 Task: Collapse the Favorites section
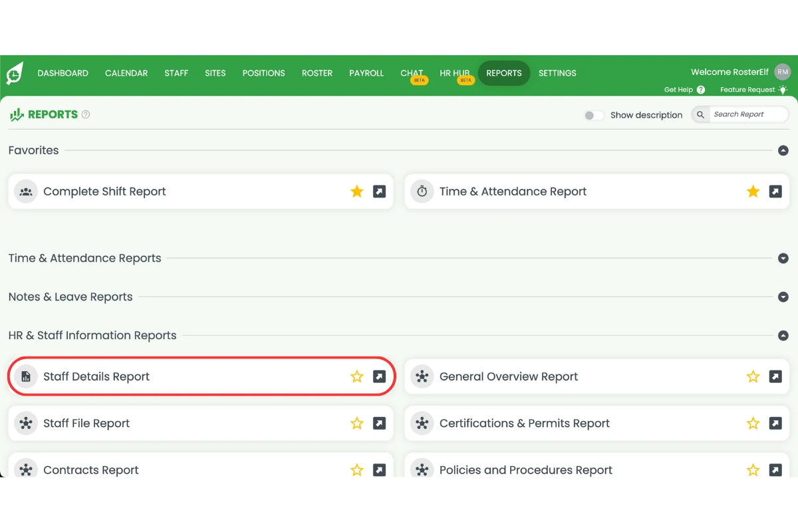point(783,150)
